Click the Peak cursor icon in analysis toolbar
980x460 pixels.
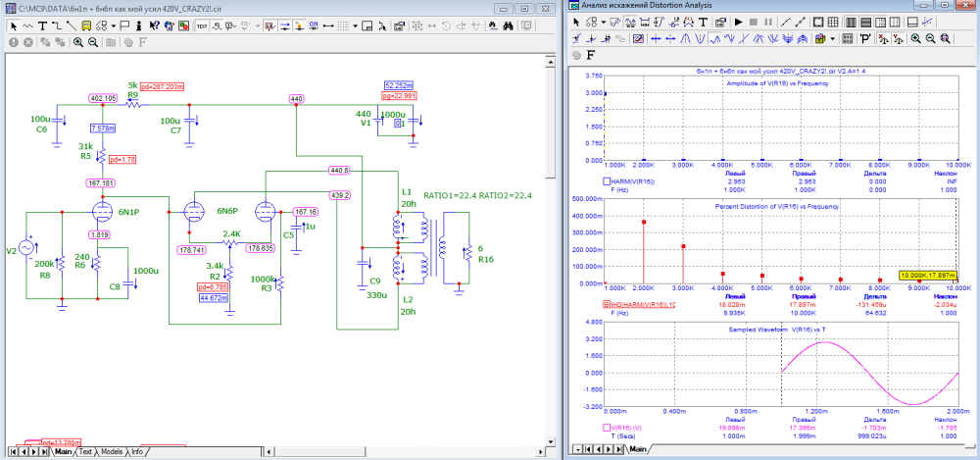coord(687,39)
